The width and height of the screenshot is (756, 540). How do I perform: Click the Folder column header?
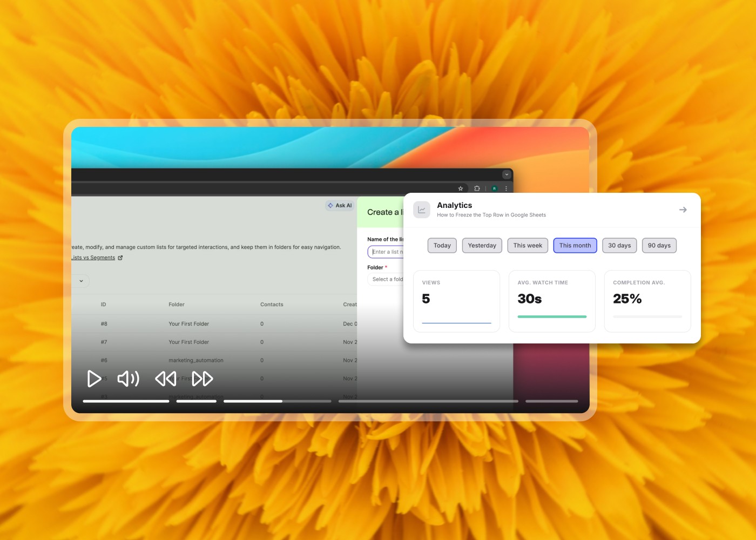(177, 305)
